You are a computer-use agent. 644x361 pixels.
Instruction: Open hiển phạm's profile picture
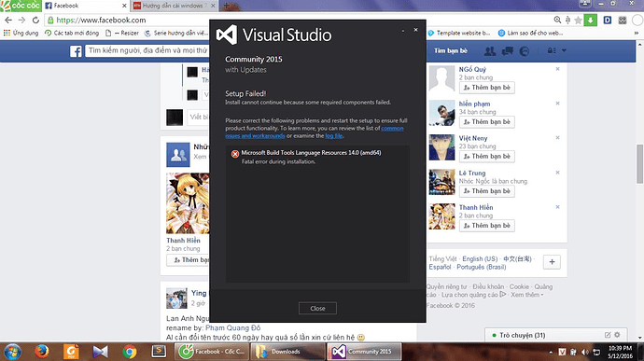tap(441, 113)
